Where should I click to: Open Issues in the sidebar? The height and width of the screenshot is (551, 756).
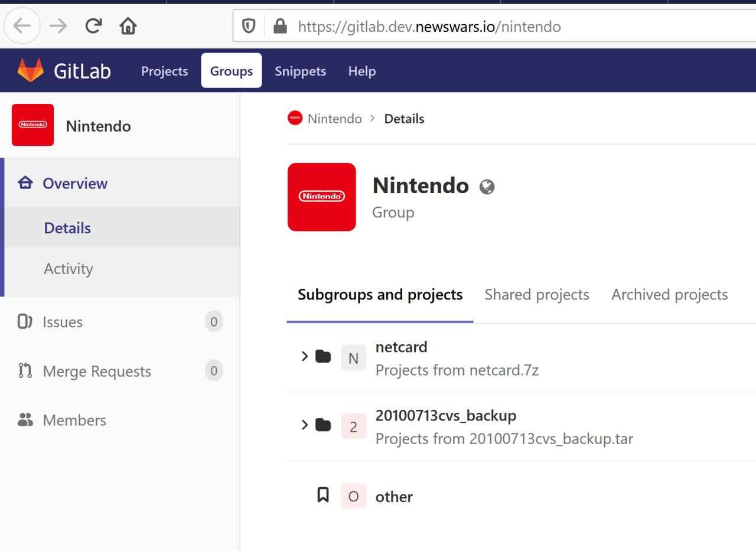point(120,322)
